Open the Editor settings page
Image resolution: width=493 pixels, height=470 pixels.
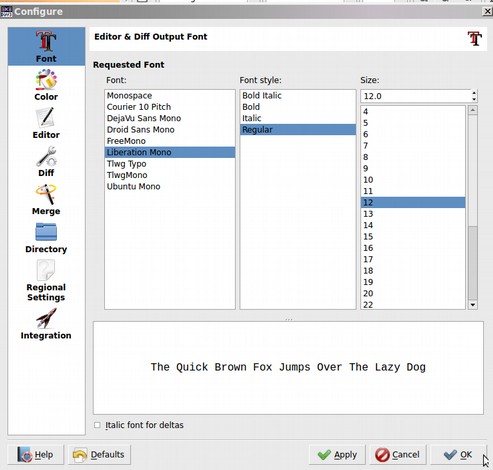(46, 123)
